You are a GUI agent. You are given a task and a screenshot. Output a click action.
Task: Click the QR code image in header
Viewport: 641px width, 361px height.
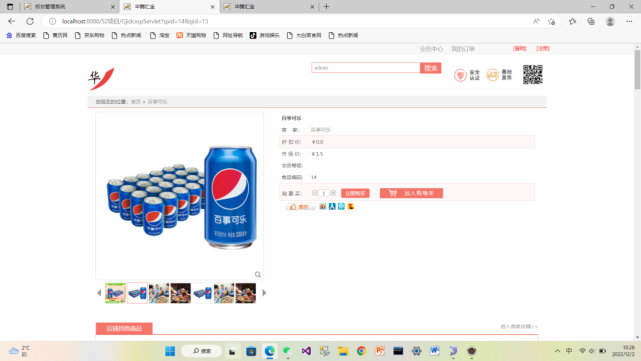[x=533, y=74]
